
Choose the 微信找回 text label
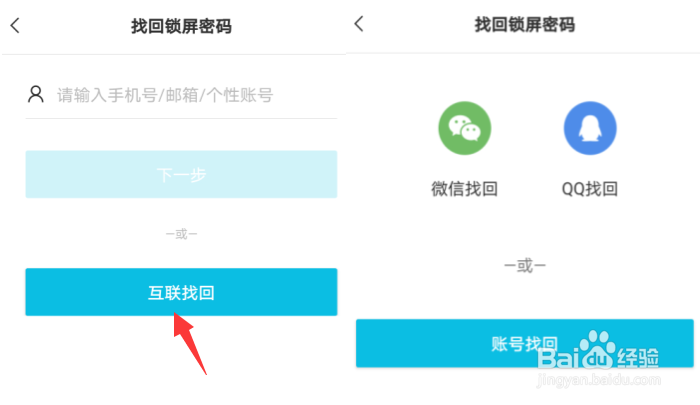click(x=464, y=189)
